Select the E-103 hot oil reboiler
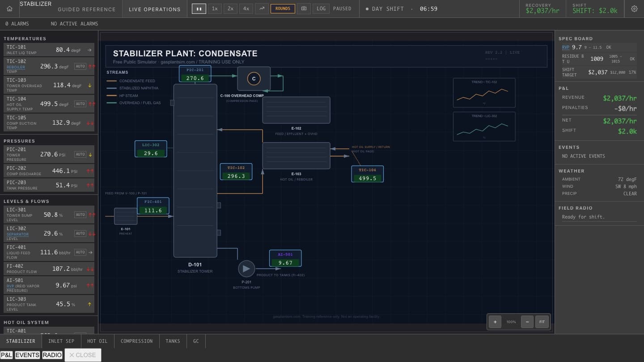The image size is (644, 362). click(296, 156)
